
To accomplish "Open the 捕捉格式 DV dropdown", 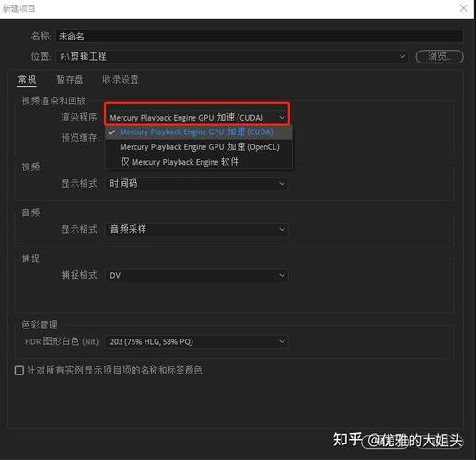I will tap(197, 275).
